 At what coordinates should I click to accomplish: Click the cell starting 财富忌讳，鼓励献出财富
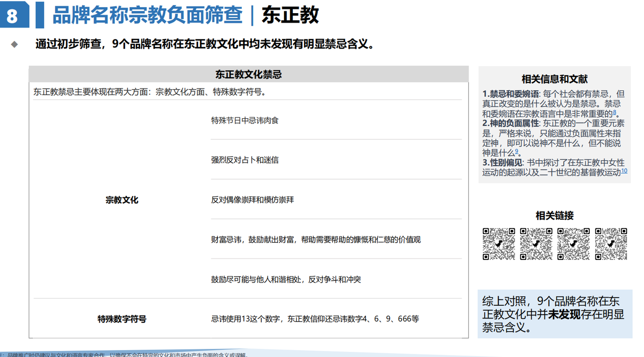tap(316, 240)
